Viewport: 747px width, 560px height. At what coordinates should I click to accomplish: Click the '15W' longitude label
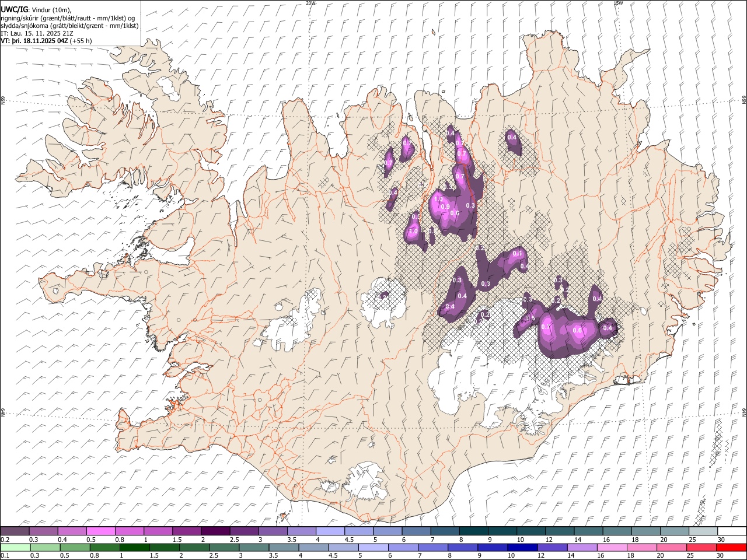[618, 3]
